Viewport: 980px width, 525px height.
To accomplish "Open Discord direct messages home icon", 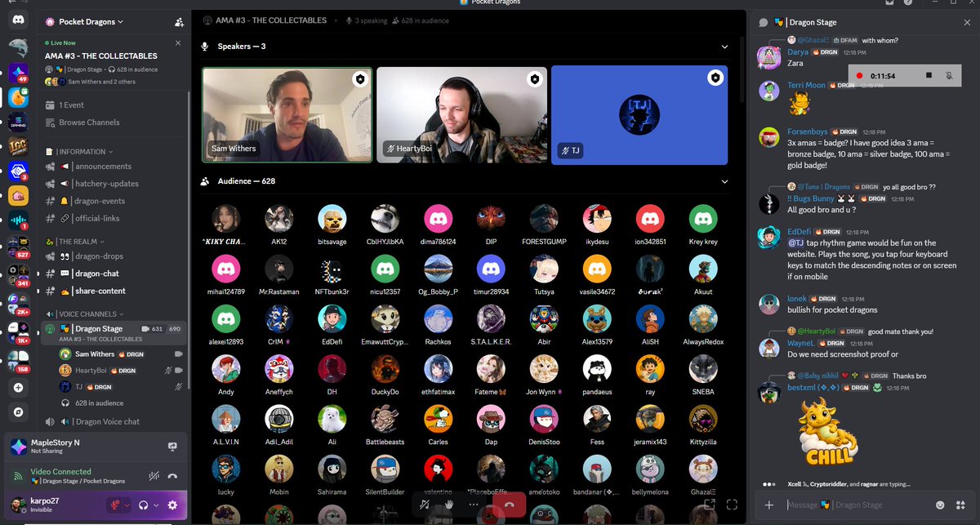I will [x=18, y=19].
